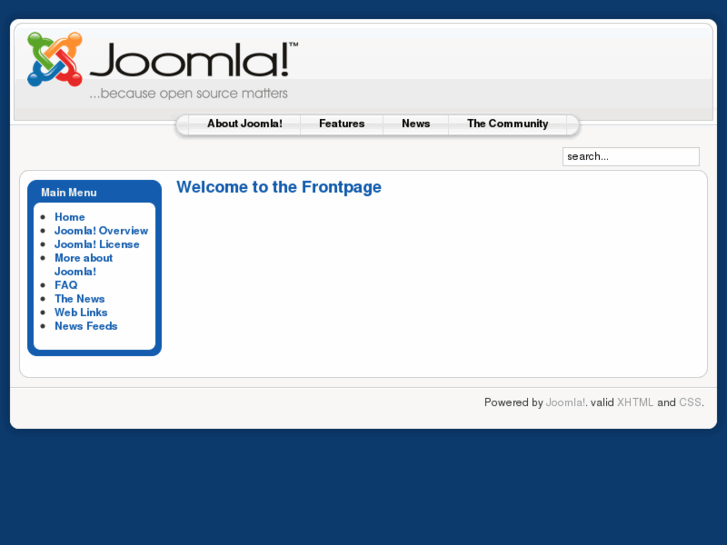727x545 pixels.
Task: Open The News sidebar link
Action: tap(79, 299)
